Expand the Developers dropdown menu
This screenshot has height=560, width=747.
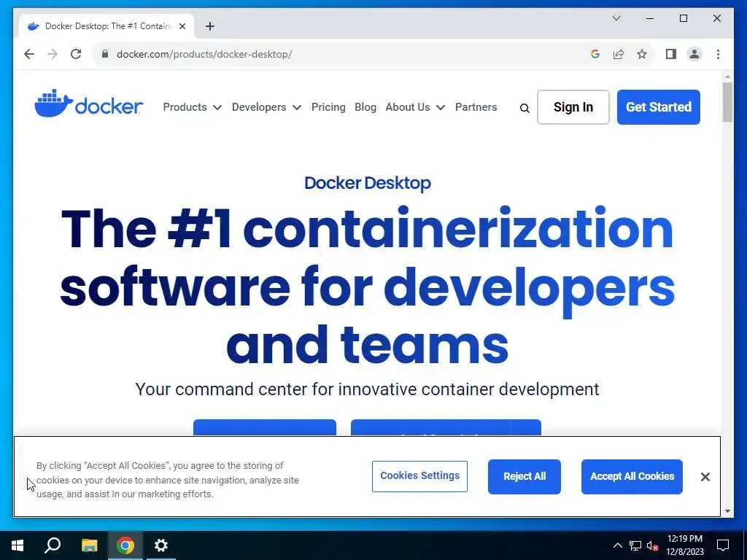coord(267,107)
